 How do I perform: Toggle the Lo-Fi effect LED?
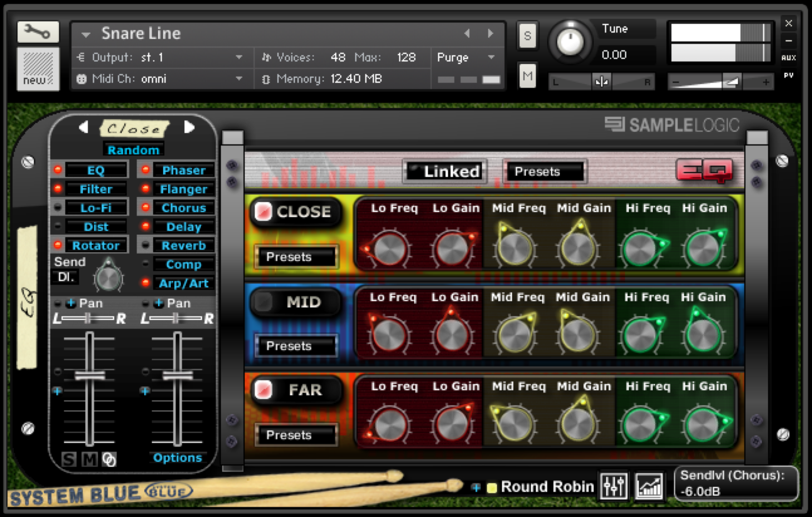coord(58,207)
